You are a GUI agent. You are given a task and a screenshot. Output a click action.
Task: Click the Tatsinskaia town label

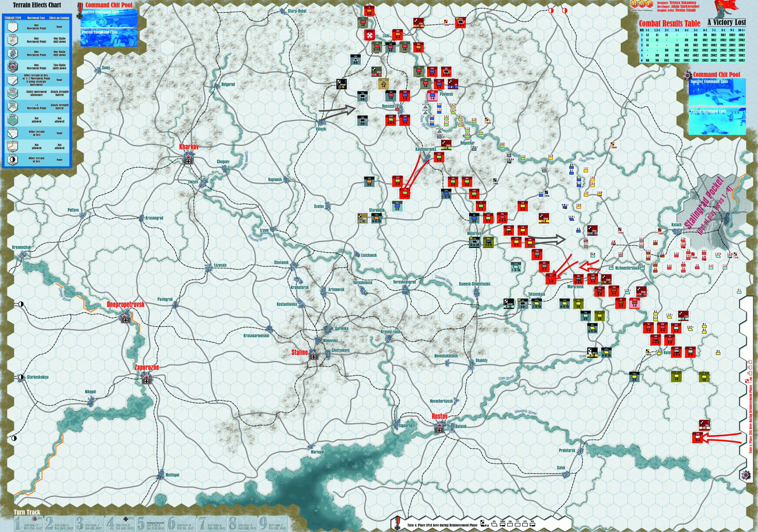(537, 294)
